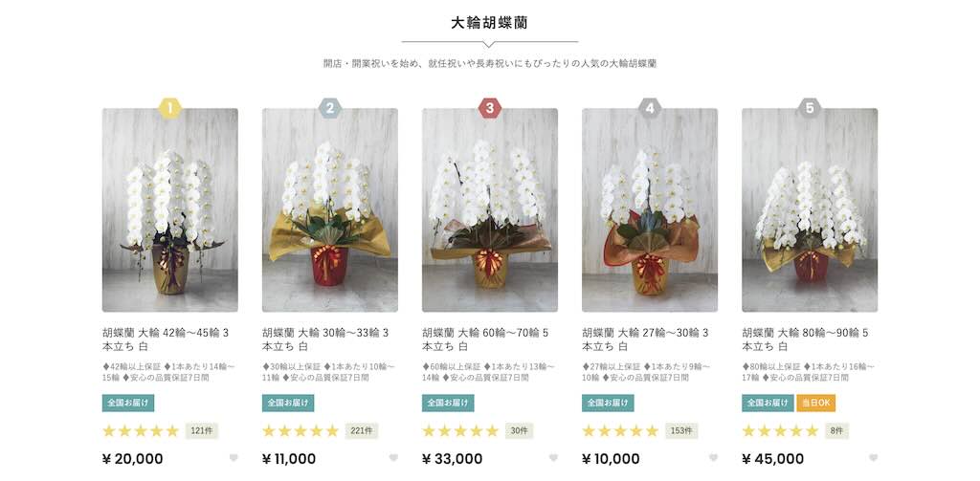The width and height of the screenshot is (980, 481).
Task: Open the 胡蝶蘭 大輪 80輪〜90輪 product title
Action: click(805, 339)
